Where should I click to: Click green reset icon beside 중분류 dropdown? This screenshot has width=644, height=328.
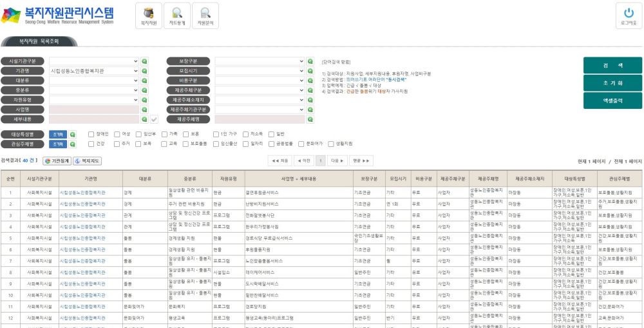point(144,90)
